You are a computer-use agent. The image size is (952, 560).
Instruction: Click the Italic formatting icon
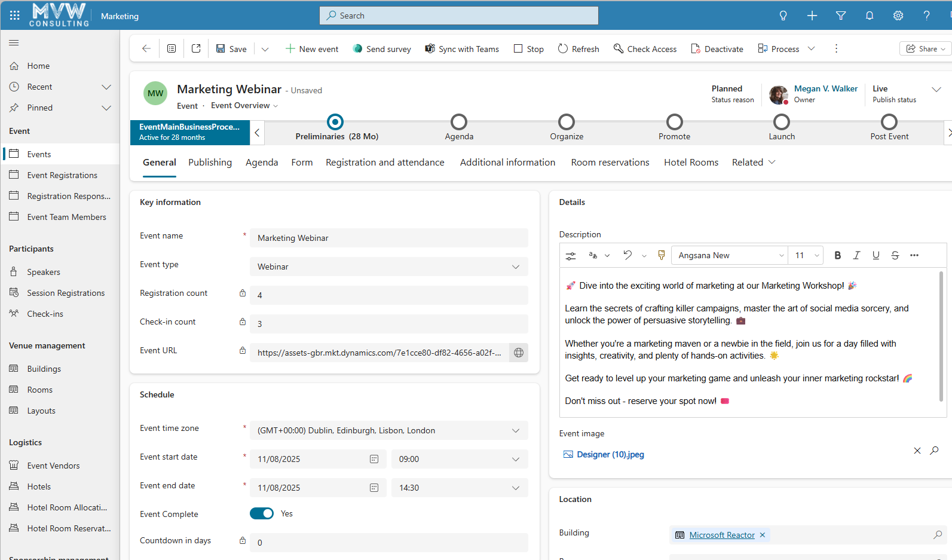click(x=856, y=255)
